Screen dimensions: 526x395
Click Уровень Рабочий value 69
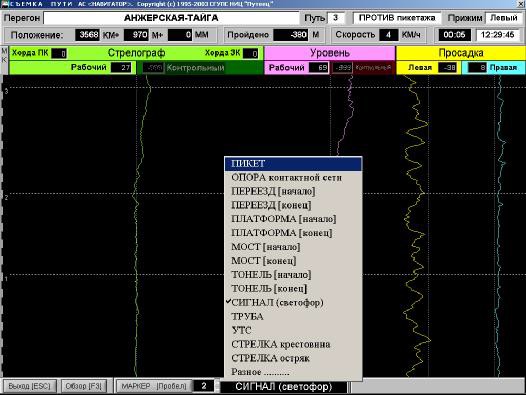(318, 67)
